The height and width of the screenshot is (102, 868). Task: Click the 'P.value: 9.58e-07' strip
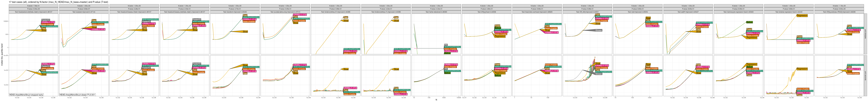click(x=84, y=9)
